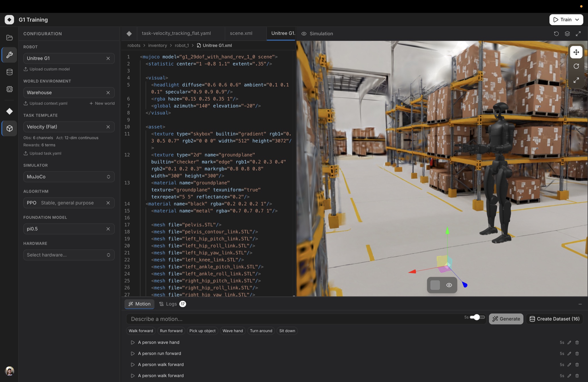Open the database panel in the sidebar
Image resolution: width=588 pixels, height=382 pixels.
[9, 72]
